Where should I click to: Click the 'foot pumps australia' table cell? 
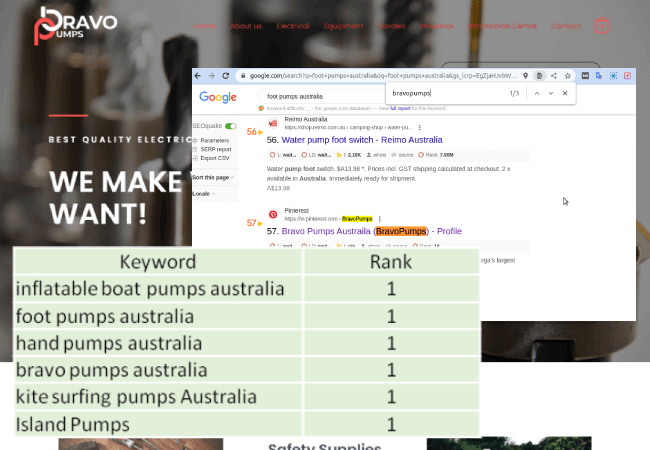click(x=158, y=317)
